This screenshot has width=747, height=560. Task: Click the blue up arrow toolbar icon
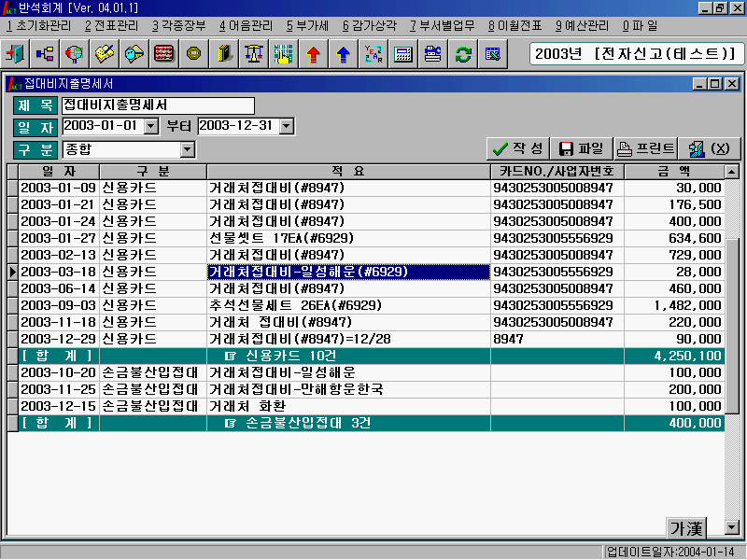[343, 54]
